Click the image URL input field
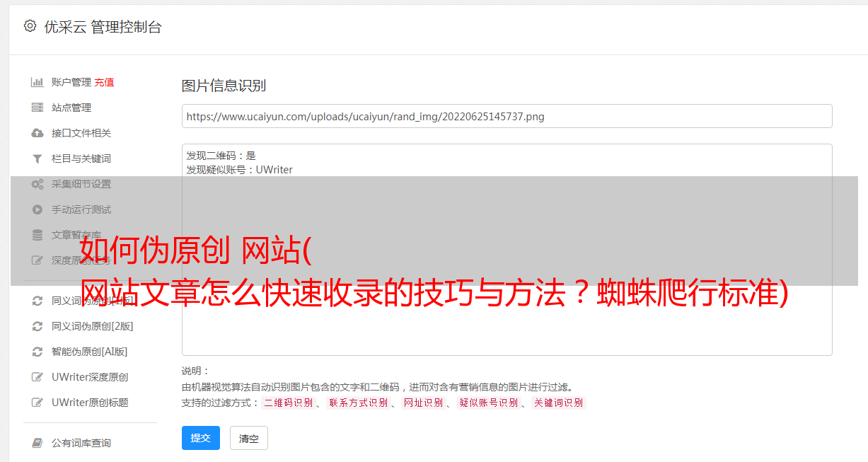Viewport: 868px width, 462px height. click(x=507, y=116)
